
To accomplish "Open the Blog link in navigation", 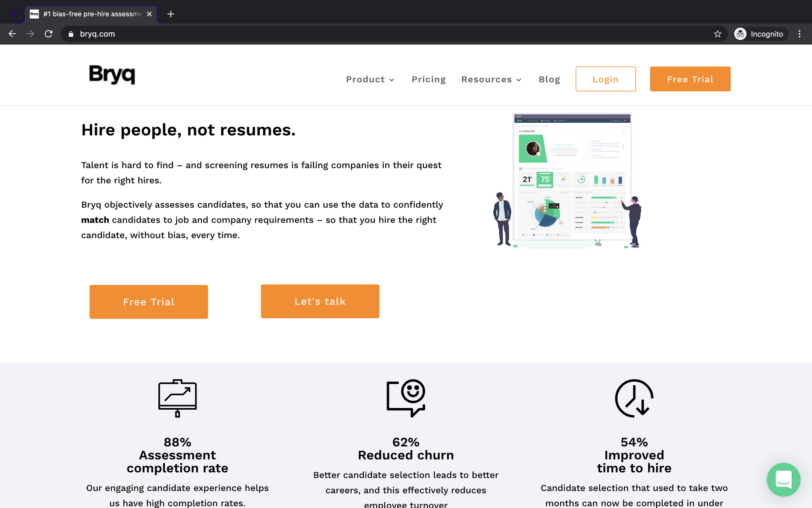I will click(549, 79).
